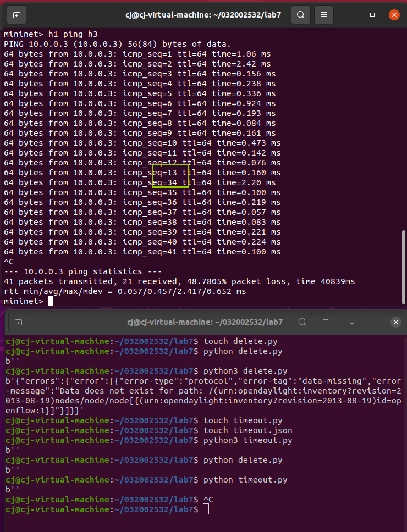407x532 pixels.
Task: Click the 'mininet> h1 ping h3' command line
Action: click(x=51, y=34)
